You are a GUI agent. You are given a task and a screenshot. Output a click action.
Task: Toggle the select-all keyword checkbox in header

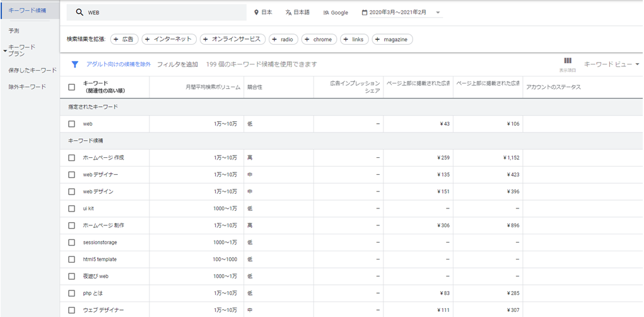[72, 87]
